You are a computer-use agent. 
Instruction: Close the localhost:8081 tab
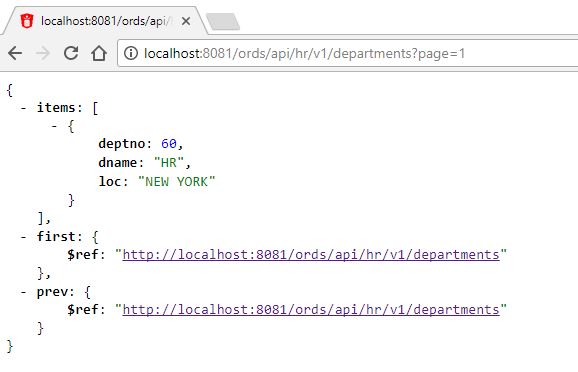(186, 21)
